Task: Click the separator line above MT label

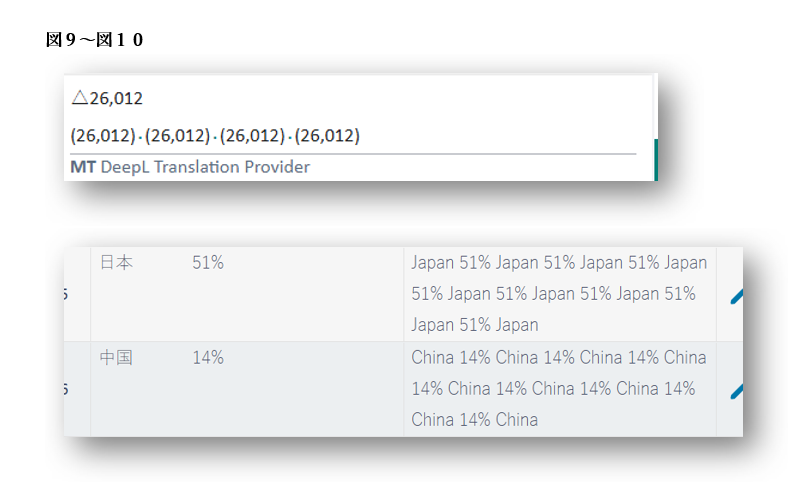Action: point(352,154)
